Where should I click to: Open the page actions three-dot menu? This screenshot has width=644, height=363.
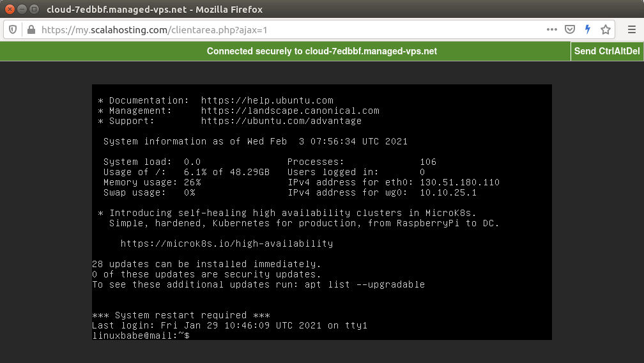552,30
